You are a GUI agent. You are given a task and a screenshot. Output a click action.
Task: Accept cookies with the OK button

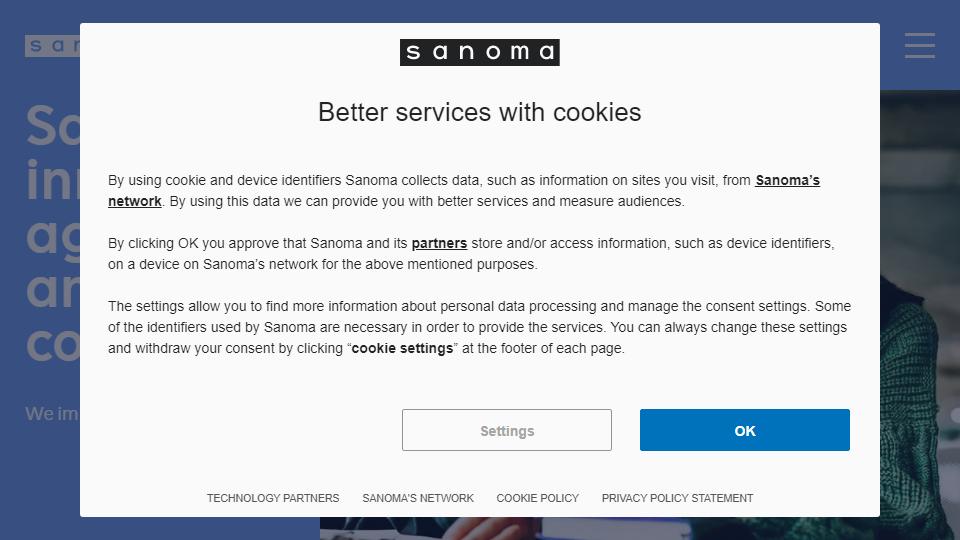click(744, 430)
